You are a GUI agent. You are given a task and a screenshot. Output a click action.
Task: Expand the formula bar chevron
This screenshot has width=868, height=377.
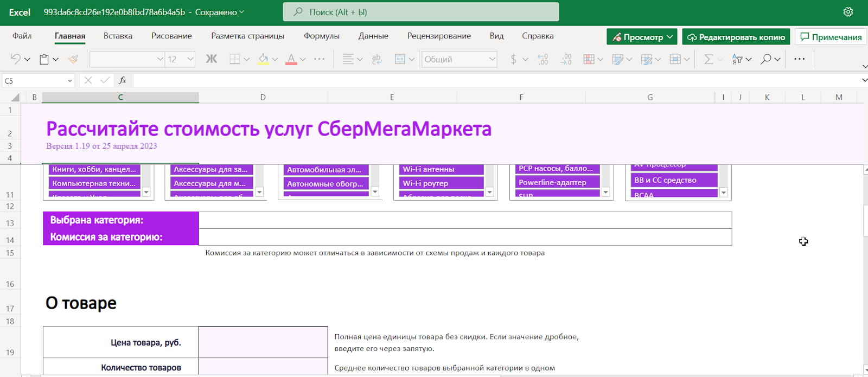[864, 80]
